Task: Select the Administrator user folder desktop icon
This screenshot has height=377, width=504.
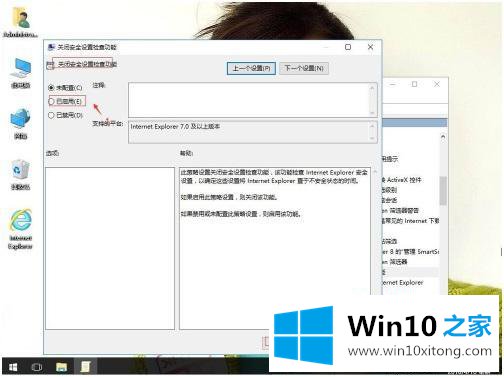Action: click(x=21, y=22)
